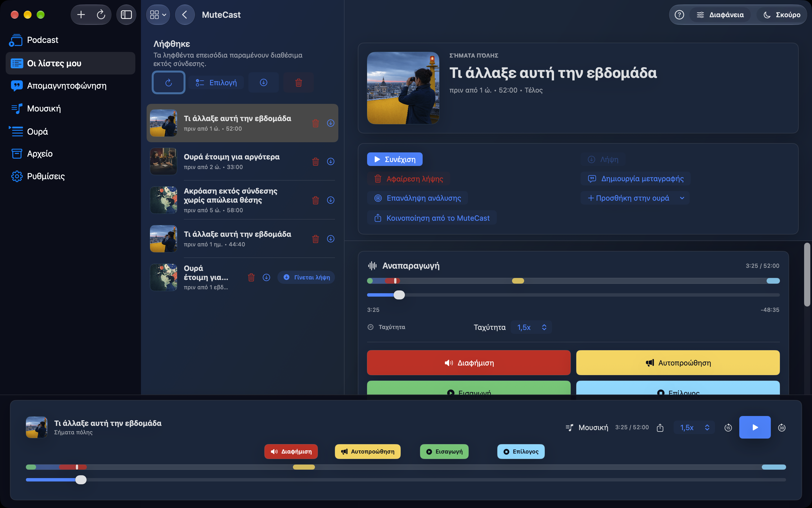The height and width of the screenshot is (508, 812).
Task: Click Δημιουργία μεταγραφής button
Action: (636, 179)
